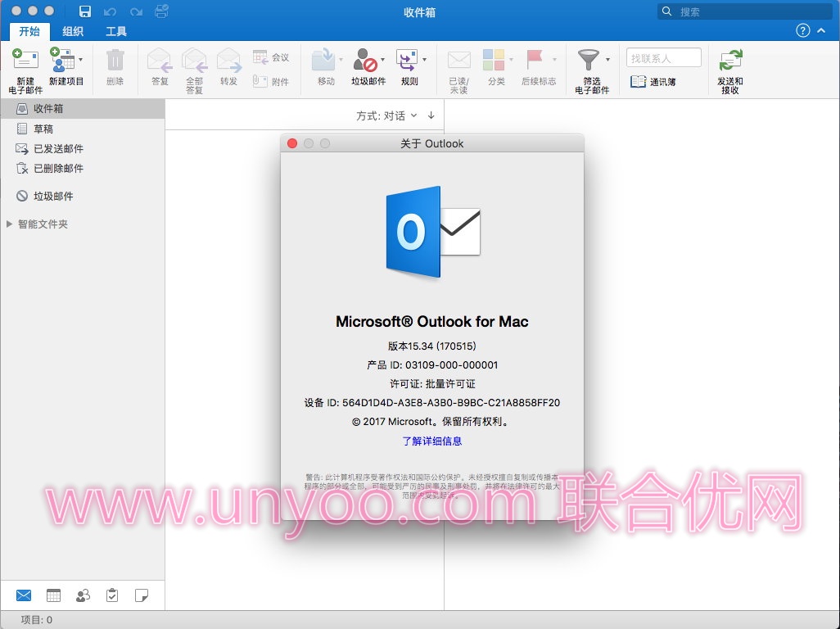The width and height of the screenshot is (840, 629).
Task: Click the license text 许可证: 批量许可证
Action: click(431, 383)
